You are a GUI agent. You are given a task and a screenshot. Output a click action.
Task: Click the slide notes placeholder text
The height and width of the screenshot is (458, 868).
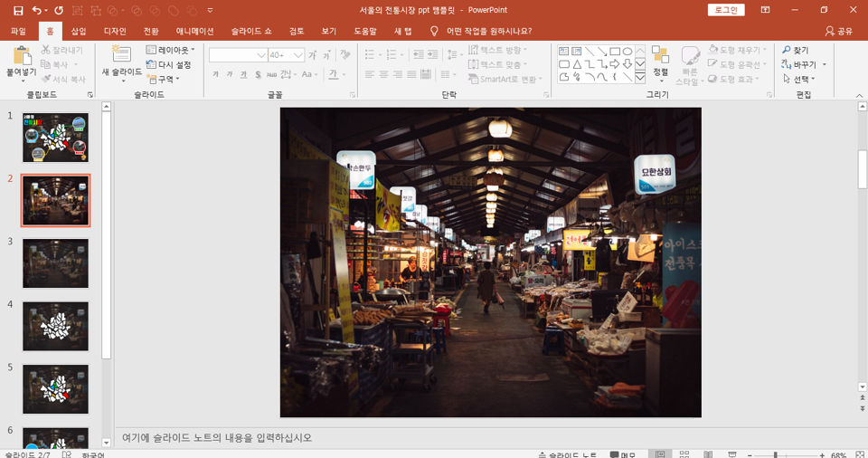coord(217,437)
